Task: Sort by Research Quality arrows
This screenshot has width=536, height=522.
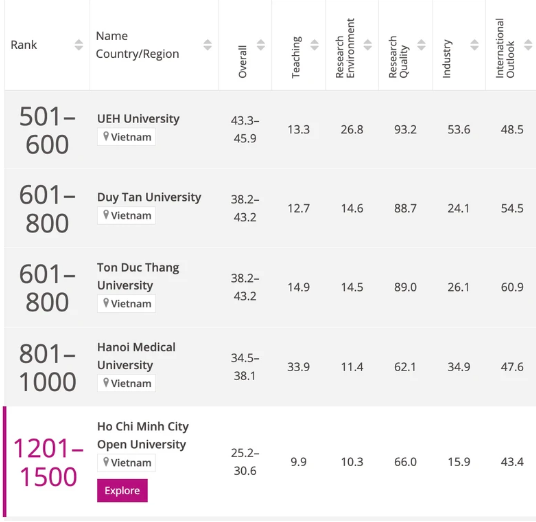Action: pyautogui.click(x=421, y=45)
